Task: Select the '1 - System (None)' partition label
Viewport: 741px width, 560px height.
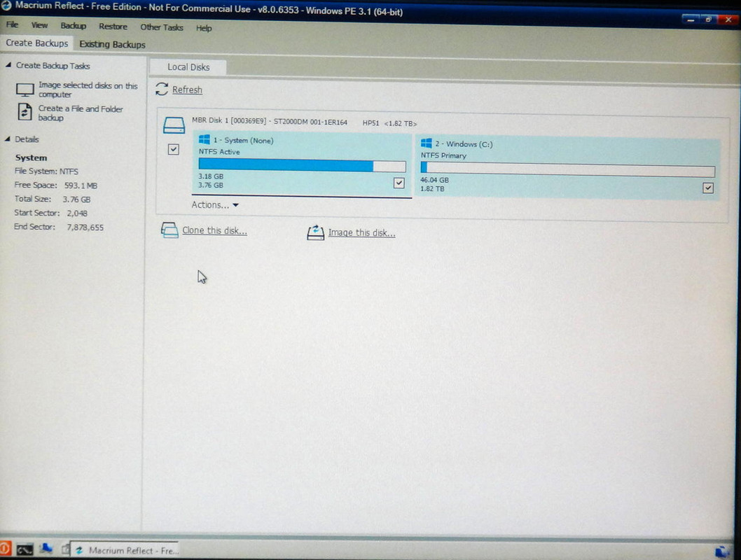Action: (x=243, y=140)
